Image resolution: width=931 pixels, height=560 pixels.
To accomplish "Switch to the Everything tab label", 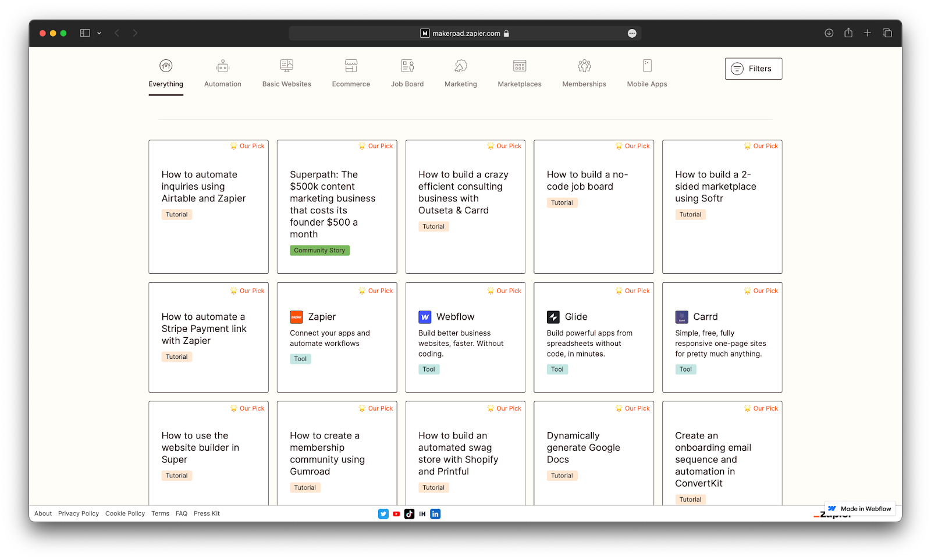I will coord(166,84).
